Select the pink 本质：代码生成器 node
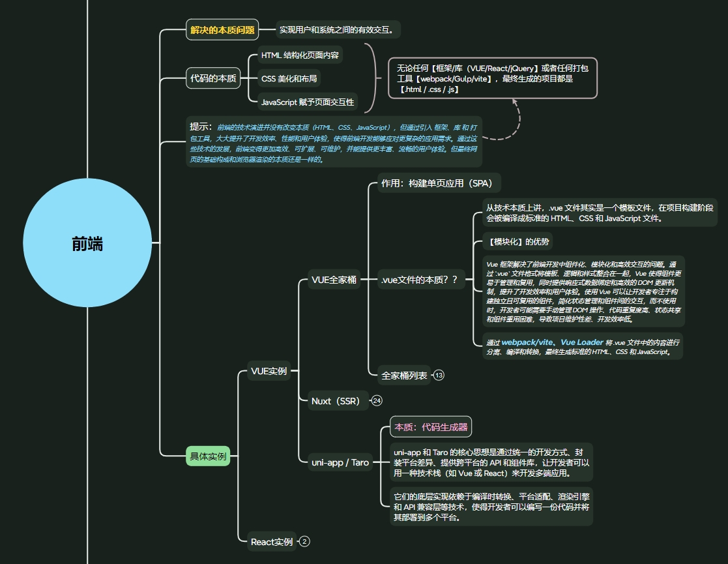728x564 pixels. (x=431, y=428)
